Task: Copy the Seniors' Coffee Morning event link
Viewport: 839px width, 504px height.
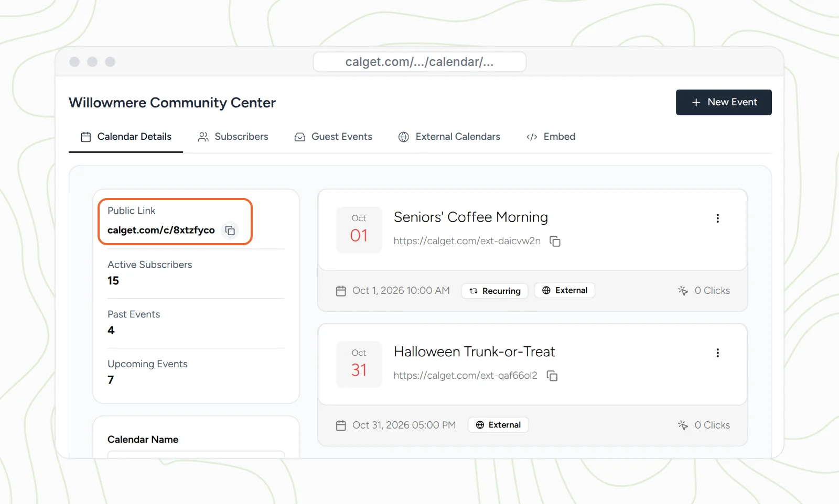Action: pyautogui.click(x=555, y=241)
